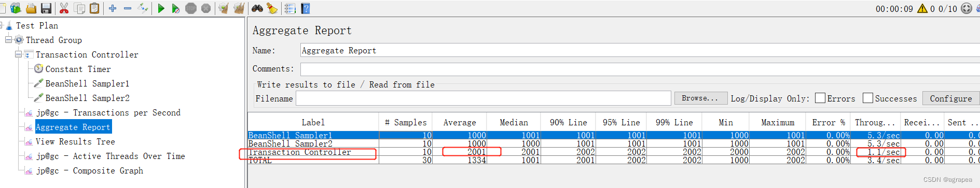Select View Results Tree in tree

click(75, 141)
